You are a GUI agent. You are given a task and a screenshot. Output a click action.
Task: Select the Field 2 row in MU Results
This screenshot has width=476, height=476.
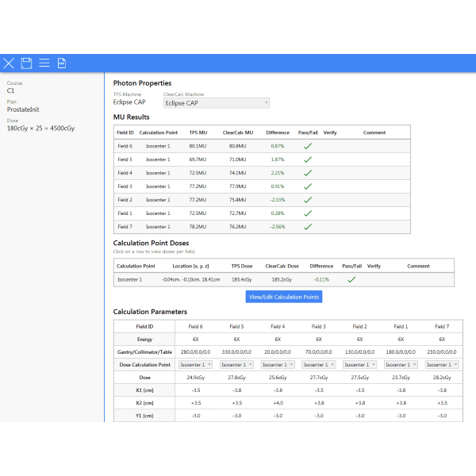click(x=262, y=200)
